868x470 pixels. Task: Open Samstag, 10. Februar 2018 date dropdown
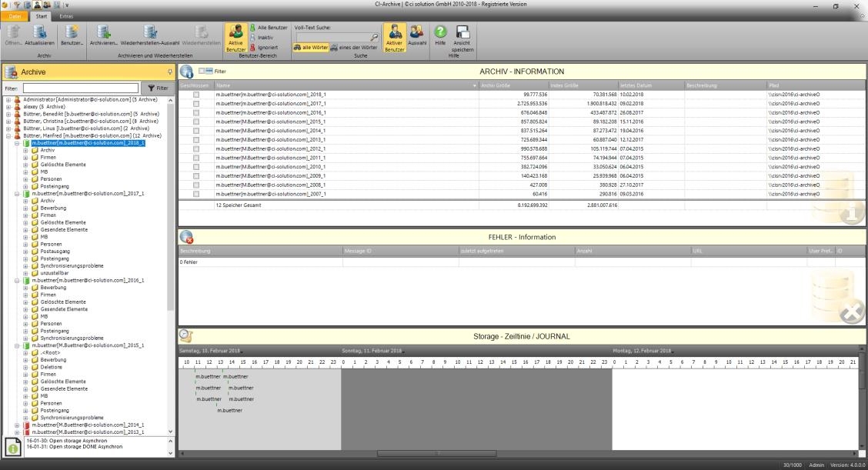click(242, 352)
